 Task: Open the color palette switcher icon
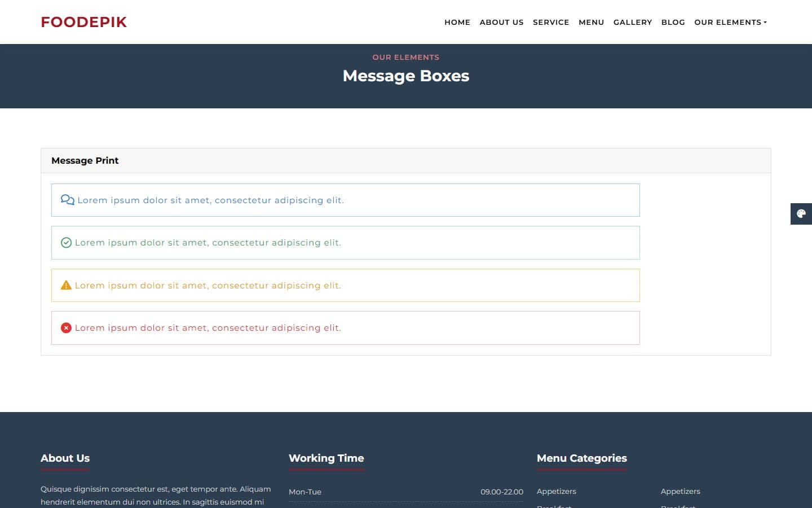click(x=801, y=214)
